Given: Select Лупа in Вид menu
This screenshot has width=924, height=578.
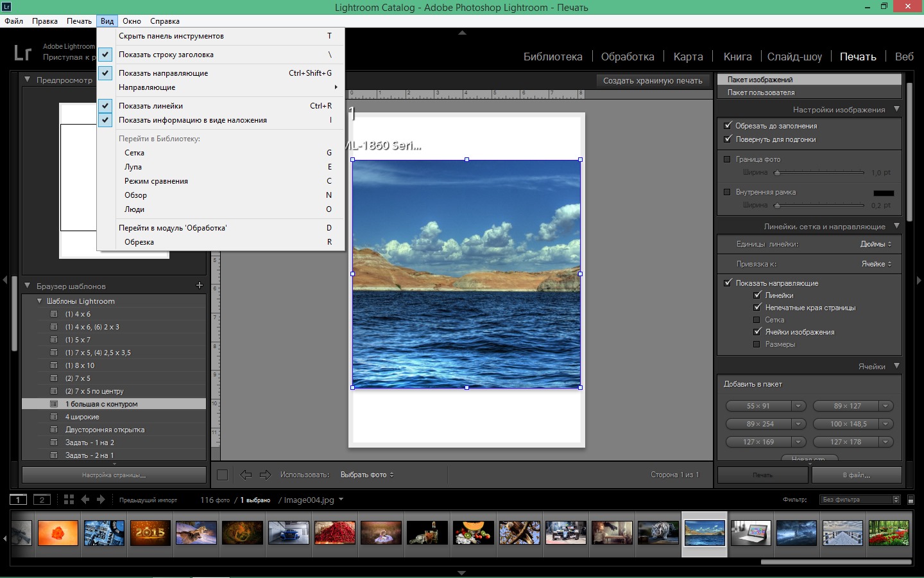Looking at the screenshot, I should point(221,167).
